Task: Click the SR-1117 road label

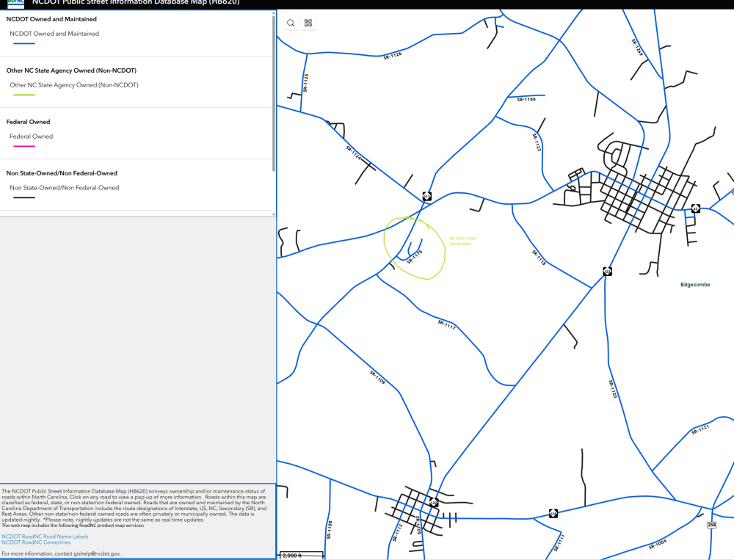Action: tap(446, 325)
